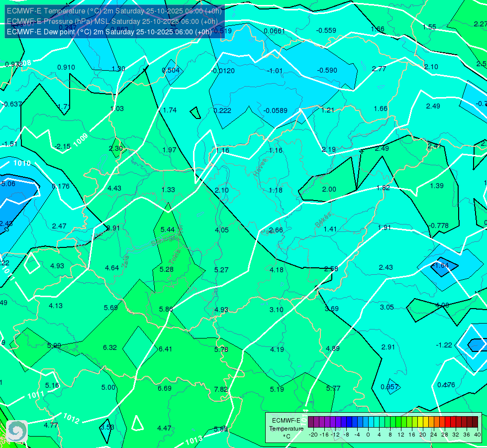
Task: Click the -0.590 temperature value
Action: pos(327,70)
